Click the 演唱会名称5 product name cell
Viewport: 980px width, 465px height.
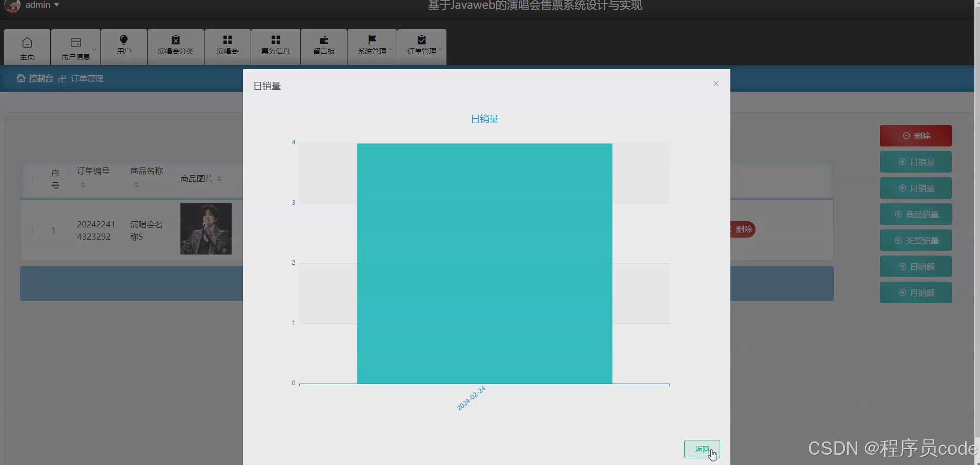[147, 230]
